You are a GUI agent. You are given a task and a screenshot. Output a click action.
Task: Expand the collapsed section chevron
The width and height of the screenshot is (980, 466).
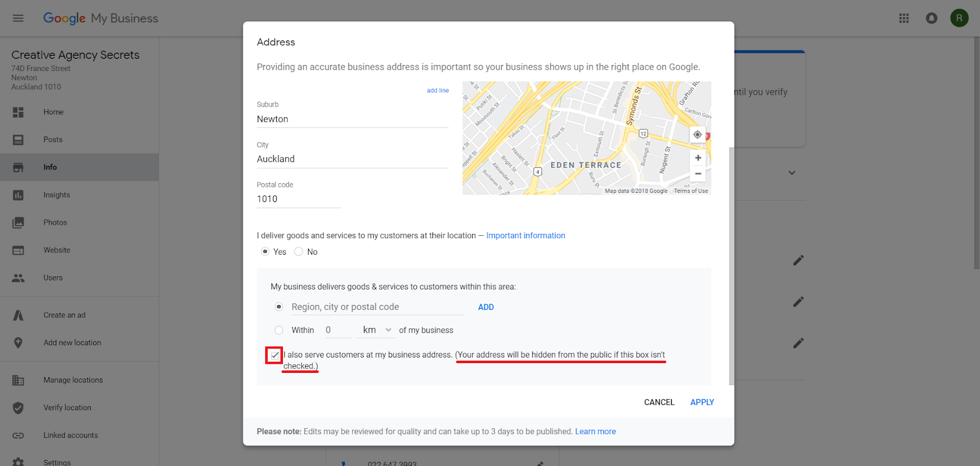click(x=791, y=173)
